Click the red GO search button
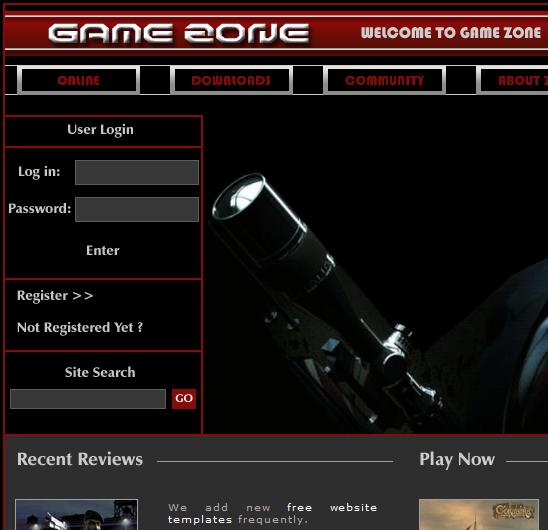This screenshot has height=530, width=548. [184, 399]
